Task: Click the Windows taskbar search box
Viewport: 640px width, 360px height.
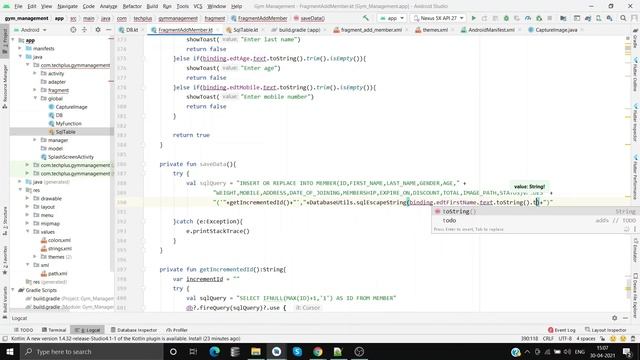Action: click(92, 351)
